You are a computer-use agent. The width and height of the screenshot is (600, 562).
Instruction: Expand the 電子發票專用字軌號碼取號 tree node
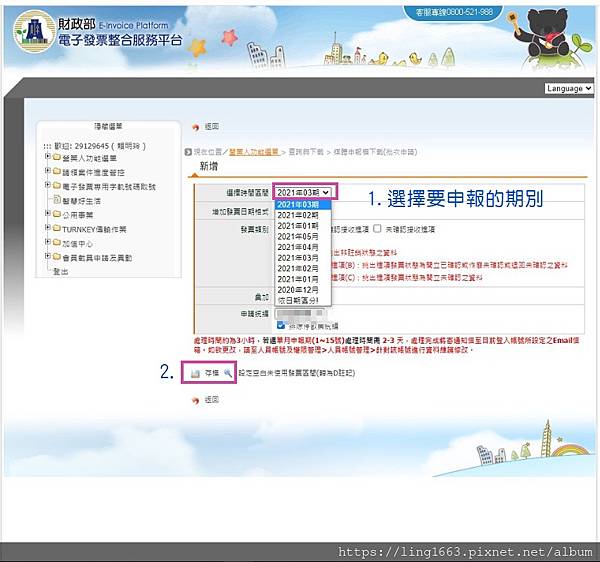coord(48,185)
